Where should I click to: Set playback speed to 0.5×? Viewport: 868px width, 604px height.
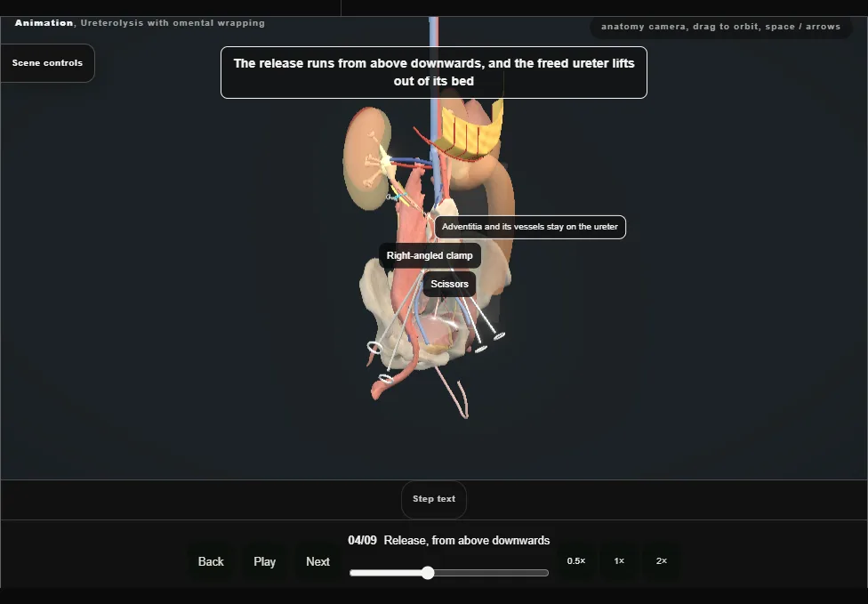[x=576, y=561]
